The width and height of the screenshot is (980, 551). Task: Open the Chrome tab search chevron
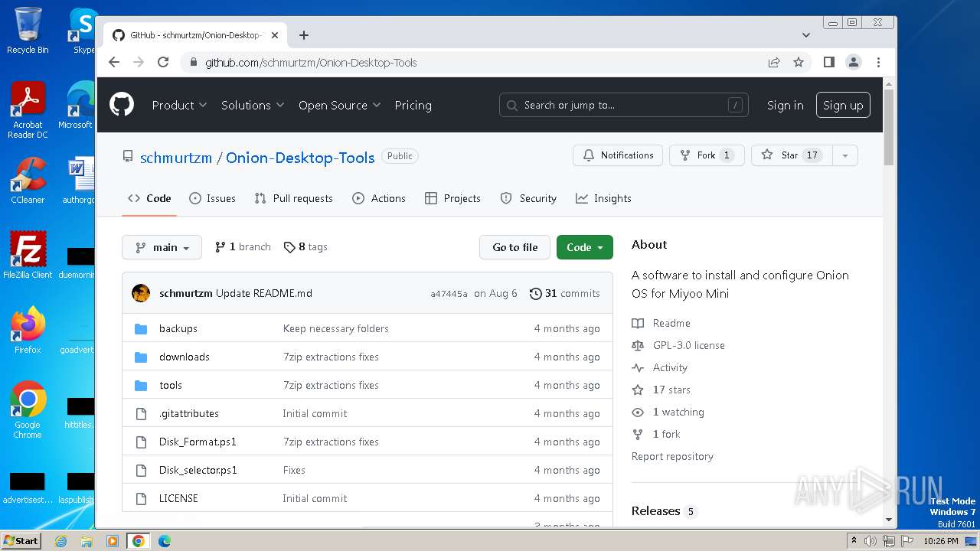pos(805,35)
